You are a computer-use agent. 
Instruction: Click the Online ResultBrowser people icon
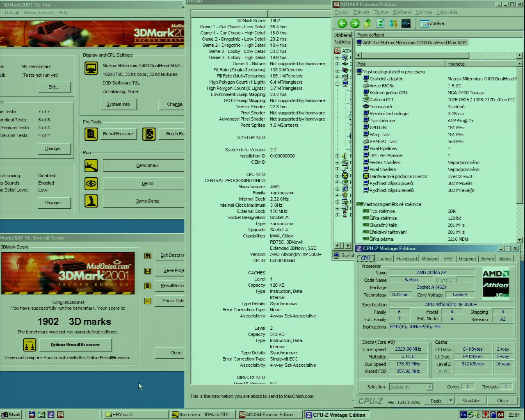pyautogui.click(x=30, y=345)
